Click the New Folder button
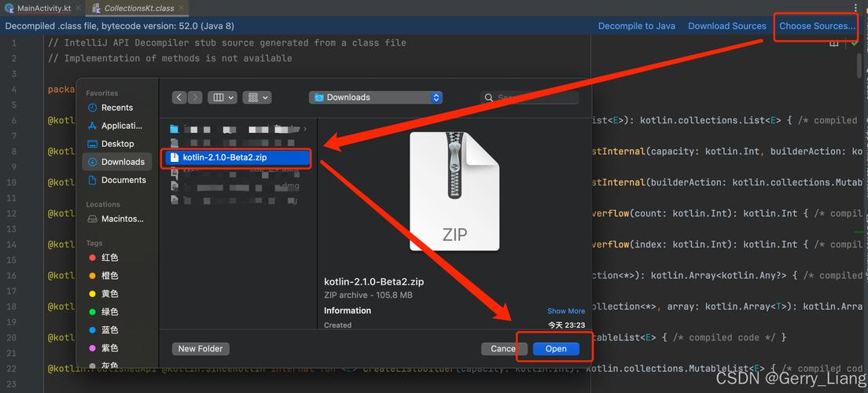The image size is (868, 393). [200, 349]
